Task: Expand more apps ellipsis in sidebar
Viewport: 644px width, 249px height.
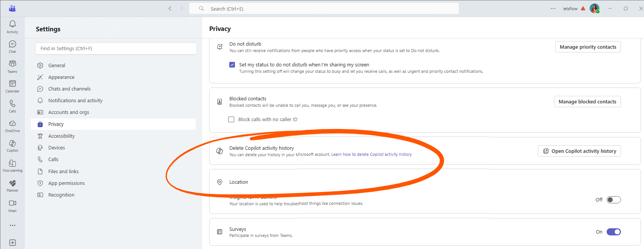Action: (12, 225)
